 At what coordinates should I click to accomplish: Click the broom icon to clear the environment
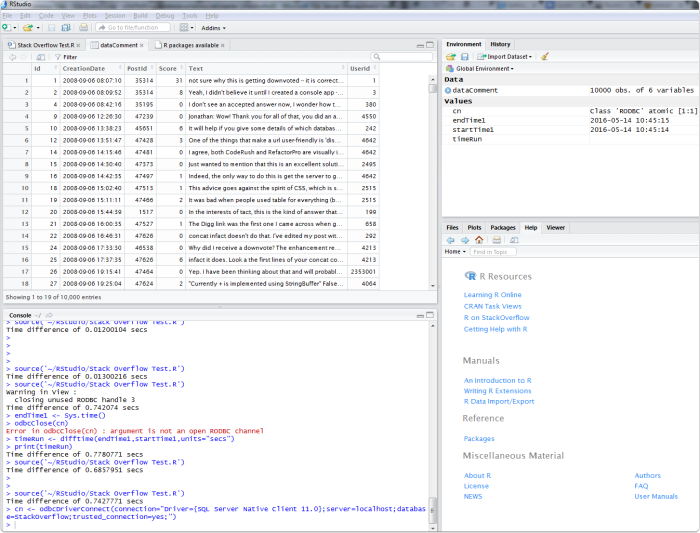click(x=544, y=57)
